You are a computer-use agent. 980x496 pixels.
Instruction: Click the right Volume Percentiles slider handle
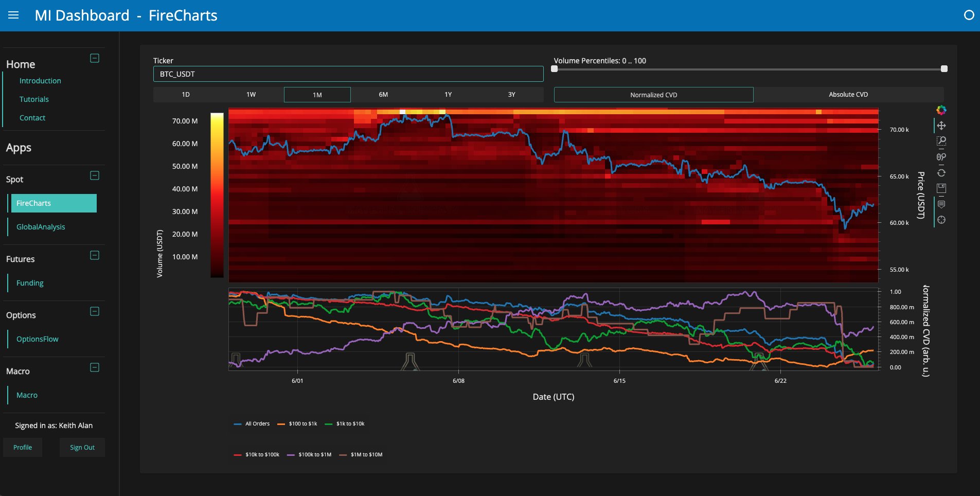[944, 69]
